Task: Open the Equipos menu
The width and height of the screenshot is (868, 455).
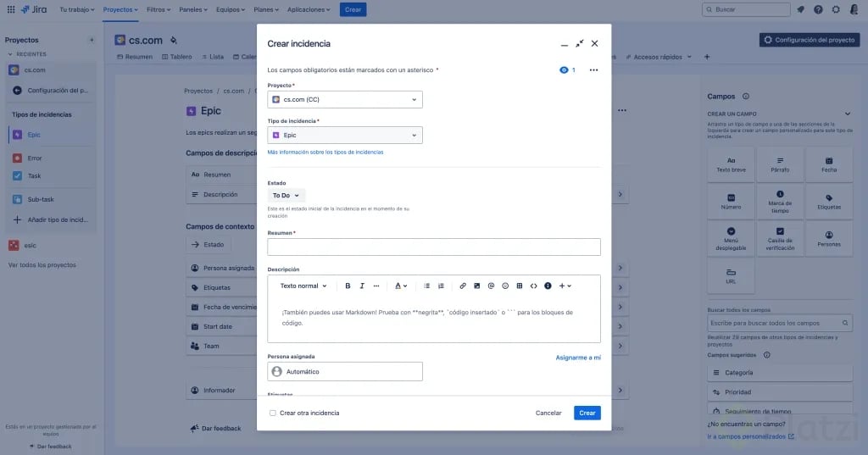Action: click(231, 9)
